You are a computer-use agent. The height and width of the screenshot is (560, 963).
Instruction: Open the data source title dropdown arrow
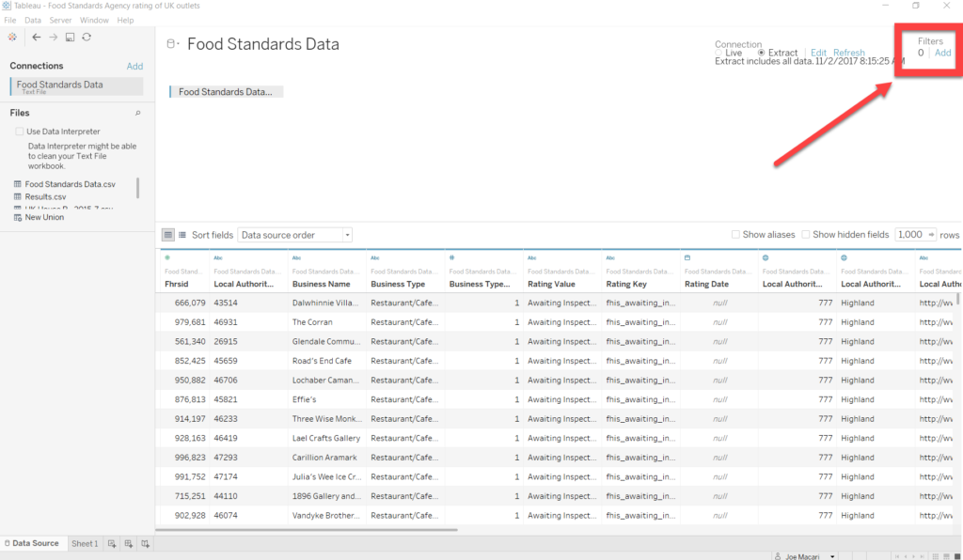point(178,43)
